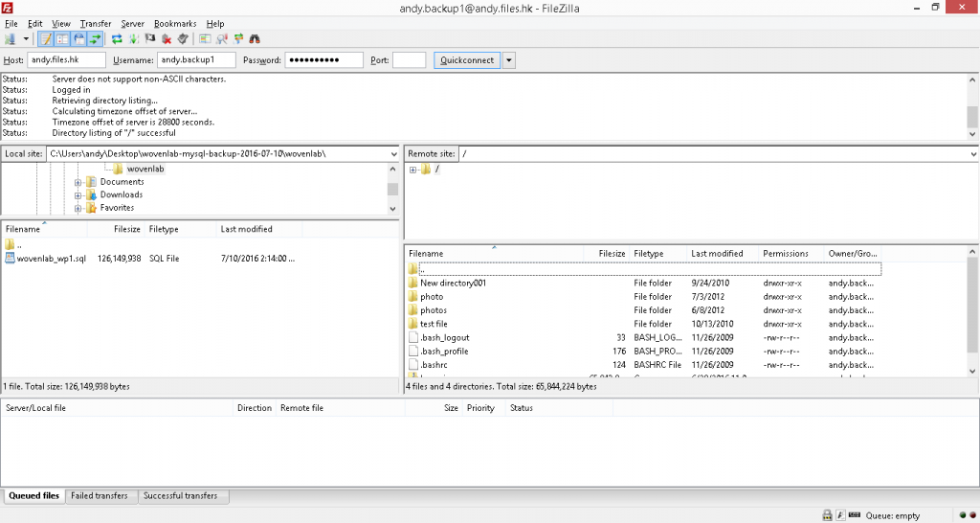Open the Bookmarks menu

pos(175,24)
